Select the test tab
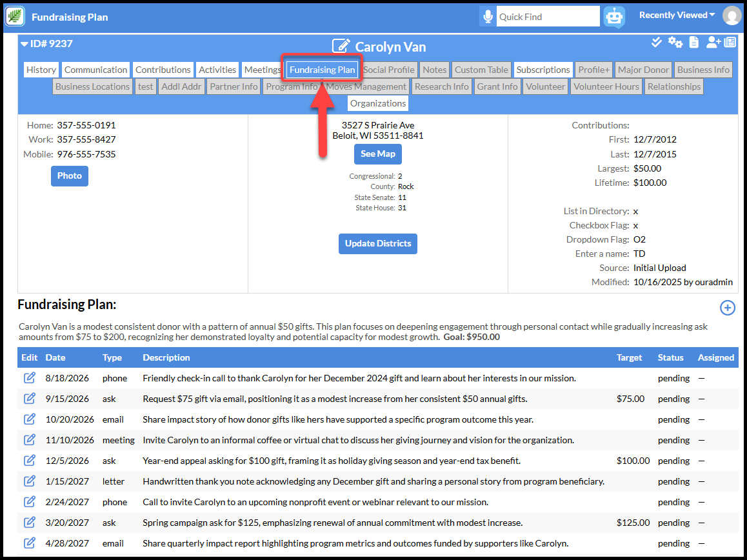Image resolution: width=747 pixels, height=560 pixels. pyautogui.click(x=145, y=86)
